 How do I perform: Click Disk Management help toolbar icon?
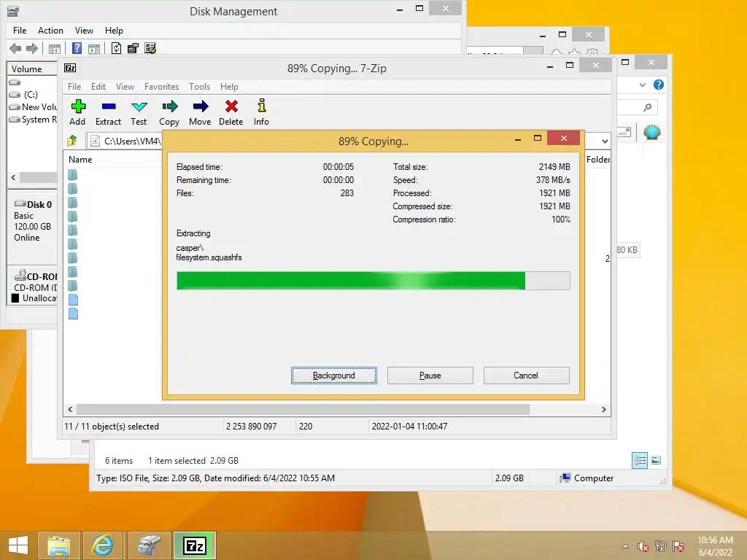click(x=77, y=48)
